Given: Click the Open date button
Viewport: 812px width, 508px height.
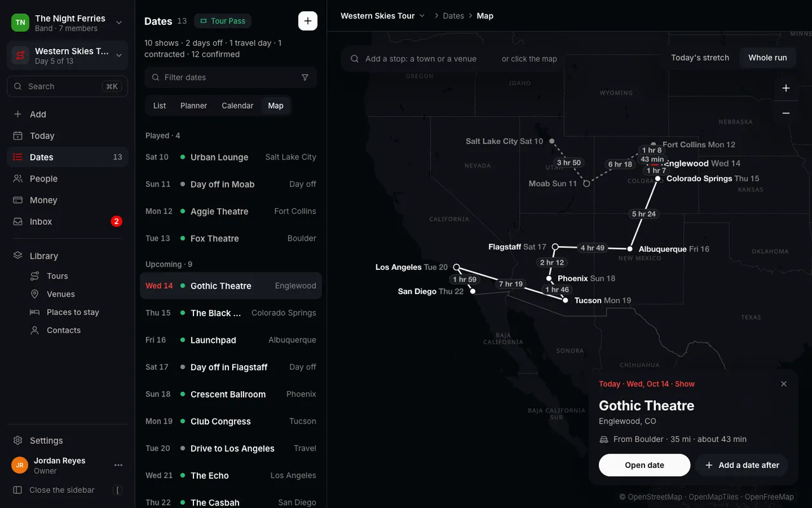Looking at the screenshot, I should (x=645, y=465).
